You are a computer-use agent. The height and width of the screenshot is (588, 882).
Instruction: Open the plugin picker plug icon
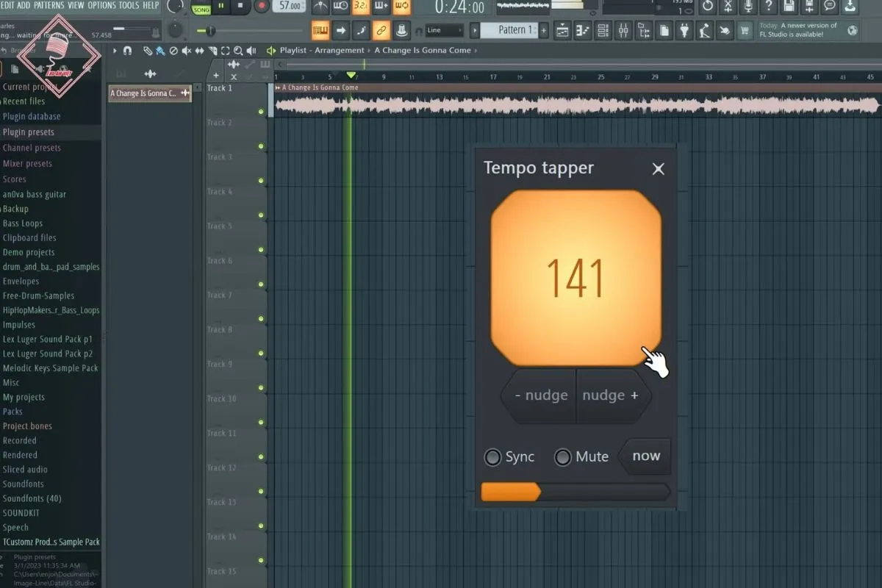point(684,31)
